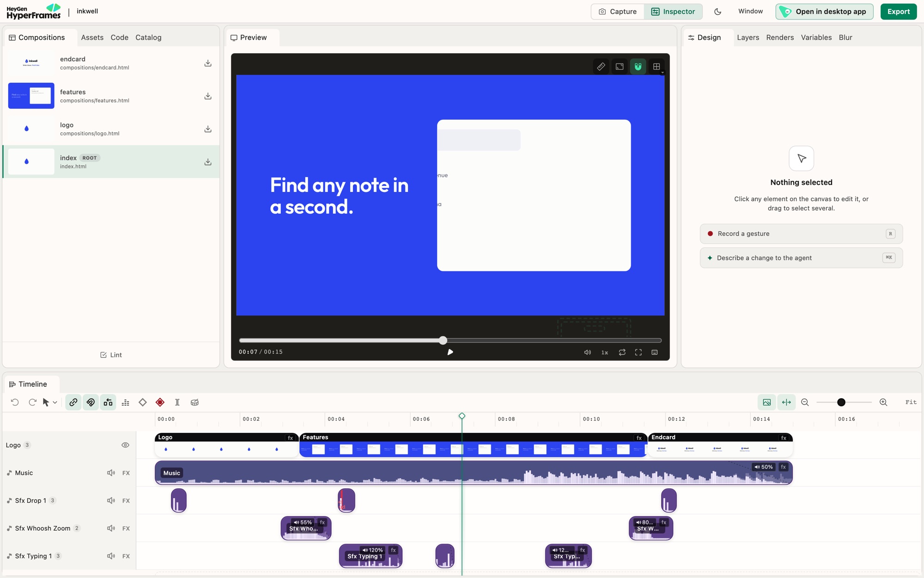This screenshot has height=578, width=924.
Task: Toggle loop playback icon
Action: coord(622,352)
